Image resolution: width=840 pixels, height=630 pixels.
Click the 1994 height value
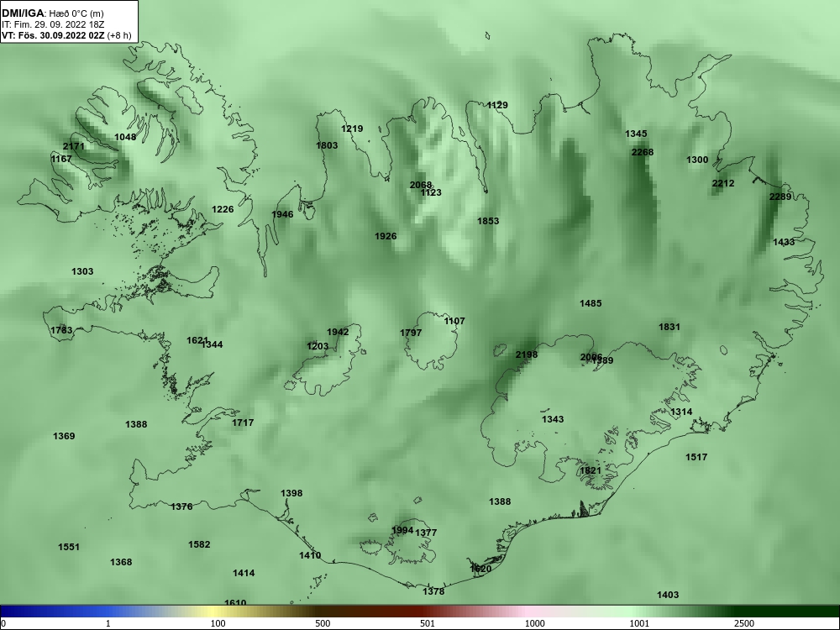click(402, 530)
